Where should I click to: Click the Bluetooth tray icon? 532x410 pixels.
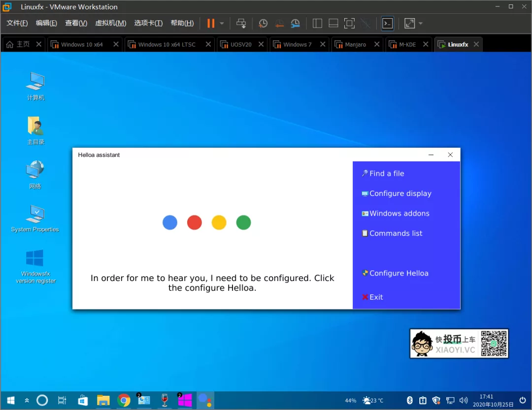409,400
